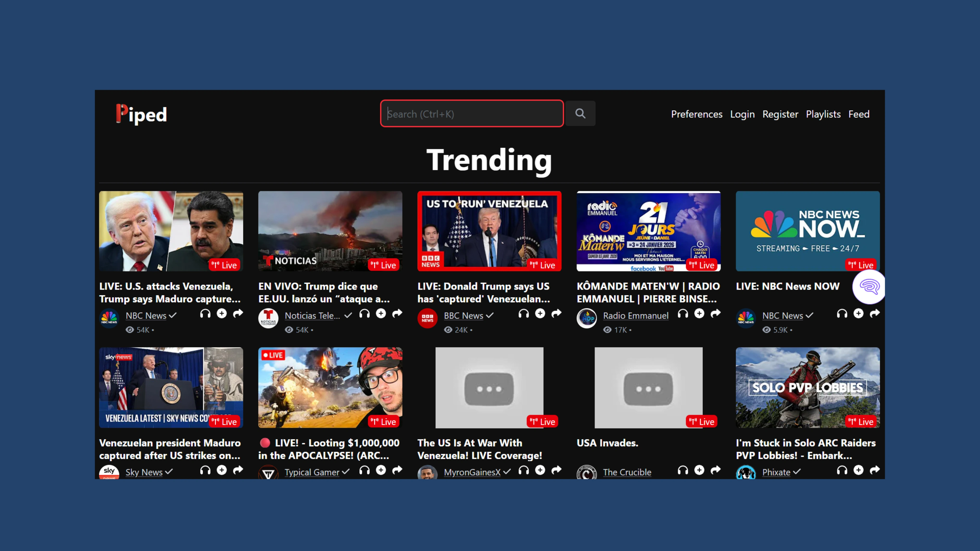
Task: Click Radio Emmanuel channel avatar
Action: (x=587, y=318)
